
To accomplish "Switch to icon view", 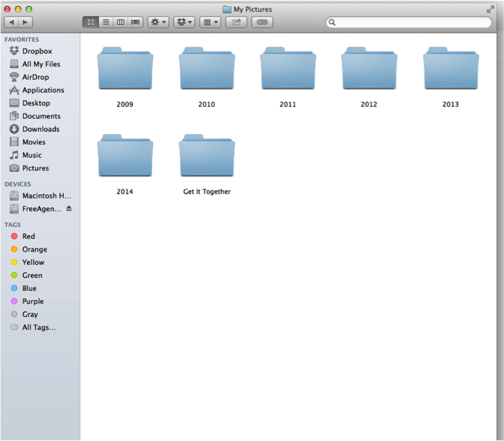I will click(91, 22).
